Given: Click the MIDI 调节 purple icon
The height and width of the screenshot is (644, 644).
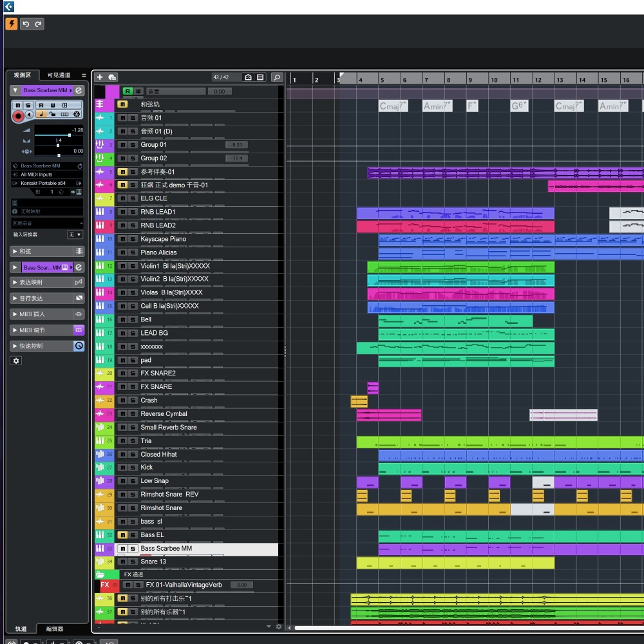Looking at the screenshot, I should coord(79,330).
